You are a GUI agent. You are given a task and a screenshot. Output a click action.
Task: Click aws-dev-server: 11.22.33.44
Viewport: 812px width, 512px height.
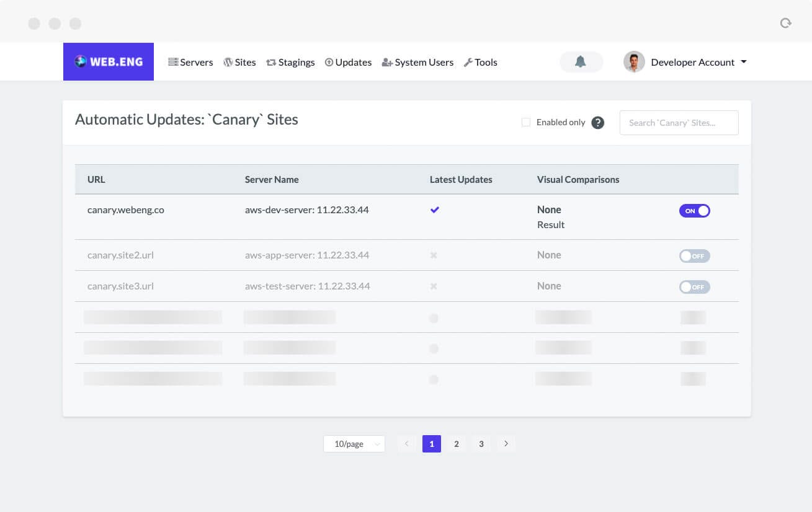tap(307, 210)
